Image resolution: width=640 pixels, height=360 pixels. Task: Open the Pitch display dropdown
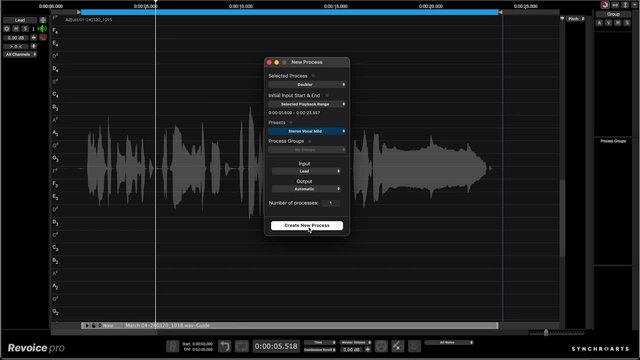[x=576, y=19]
